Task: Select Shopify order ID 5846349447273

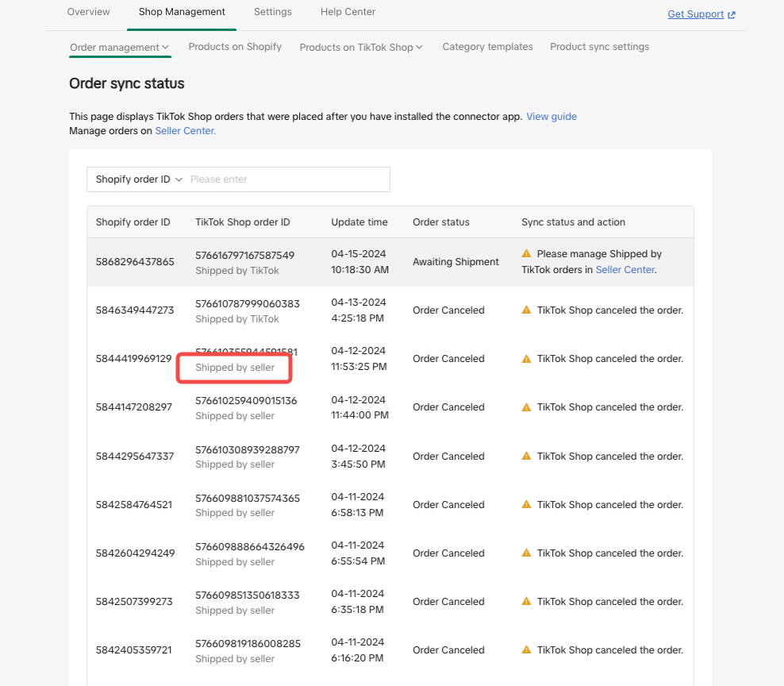Action: (135, 310)
